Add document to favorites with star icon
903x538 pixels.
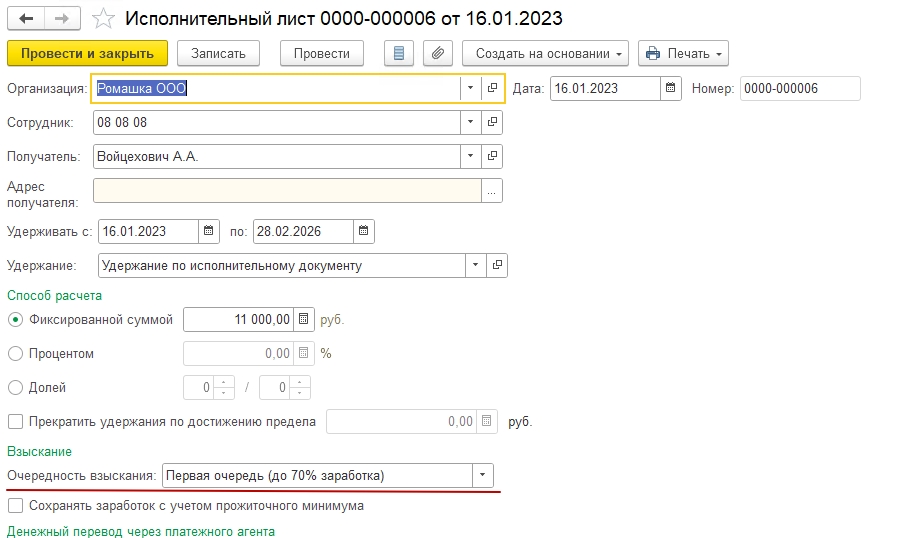click(x=102, y=18)
